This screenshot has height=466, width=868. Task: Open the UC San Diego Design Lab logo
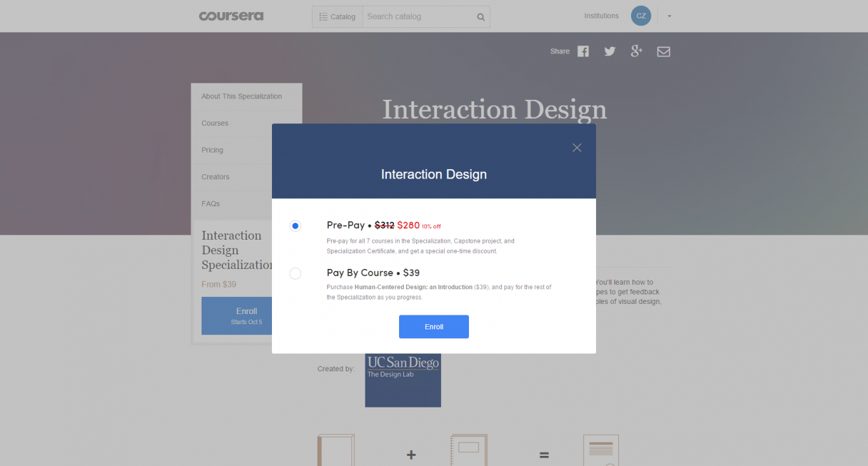tap(403, 380)
